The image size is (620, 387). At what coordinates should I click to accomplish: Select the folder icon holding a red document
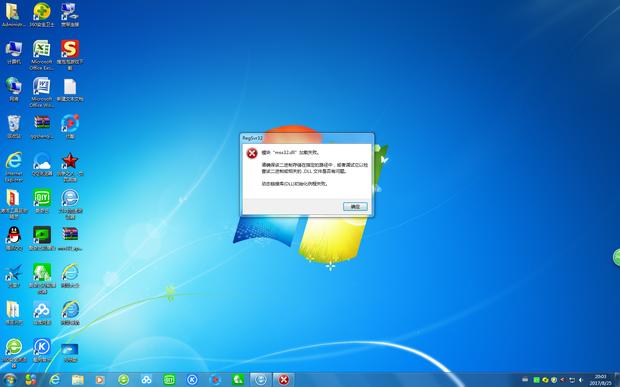(x=14, y=203)
